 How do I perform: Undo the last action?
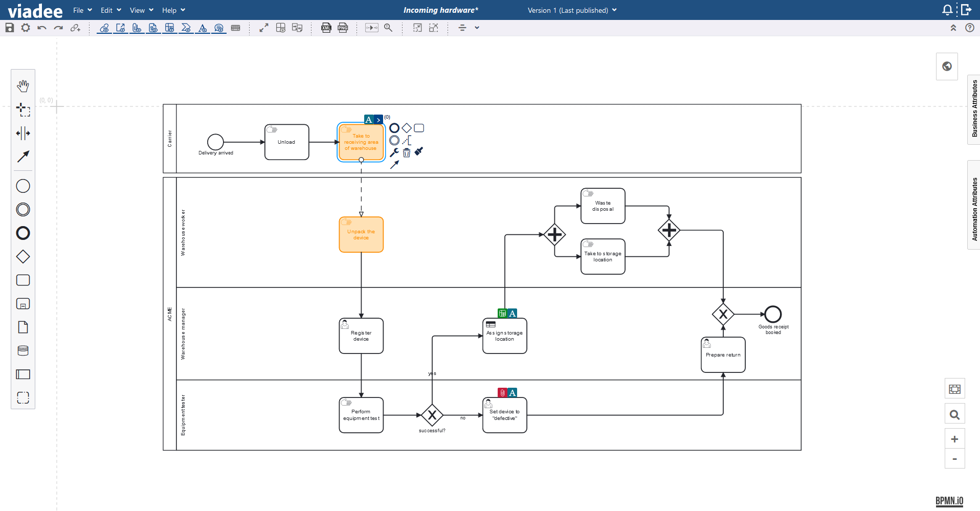coord(42,28)
